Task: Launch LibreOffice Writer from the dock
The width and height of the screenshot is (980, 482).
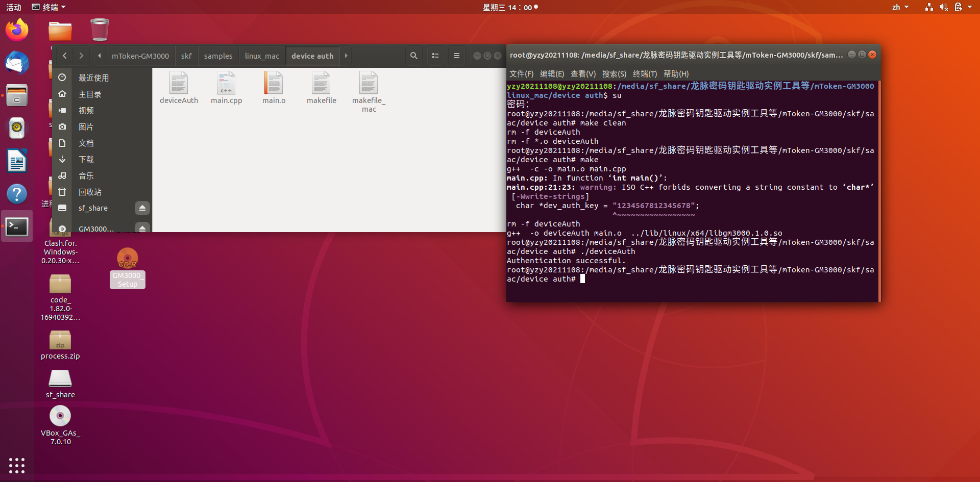Action: point(17,161)
